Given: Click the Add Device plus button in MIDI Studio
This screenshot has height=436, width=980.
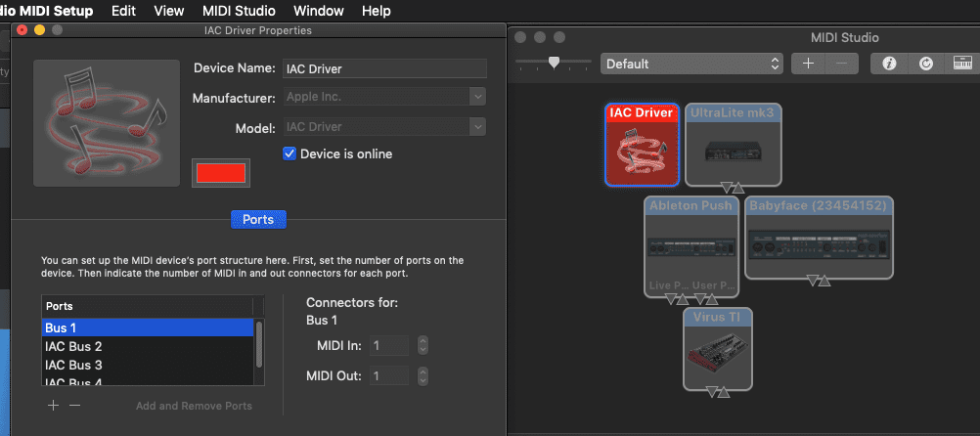Looking at the screenshot, I should (808, 64).
